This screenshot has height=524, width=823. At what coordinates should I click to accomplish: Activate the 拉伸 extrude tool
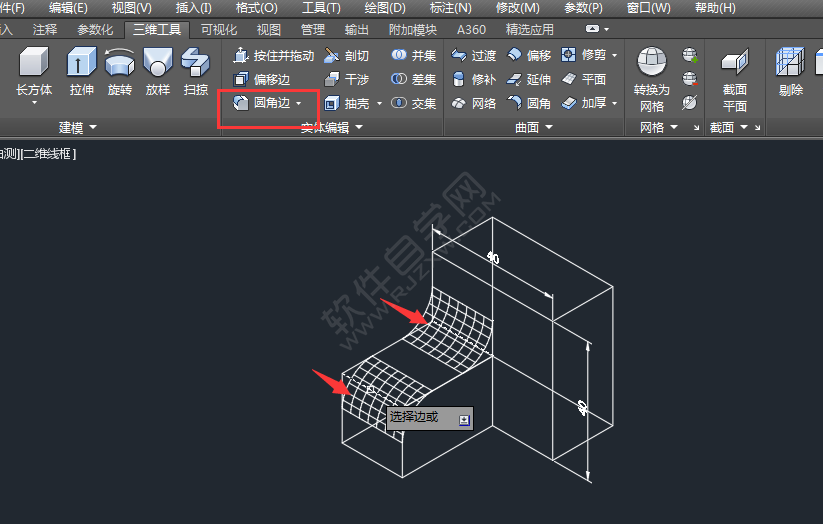tap(82, 71)
